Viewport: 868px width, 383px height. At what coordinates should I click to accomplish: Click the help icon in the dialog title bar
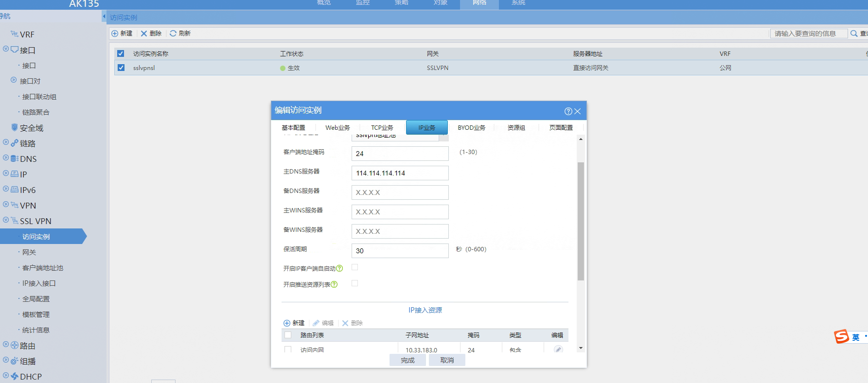568,111
